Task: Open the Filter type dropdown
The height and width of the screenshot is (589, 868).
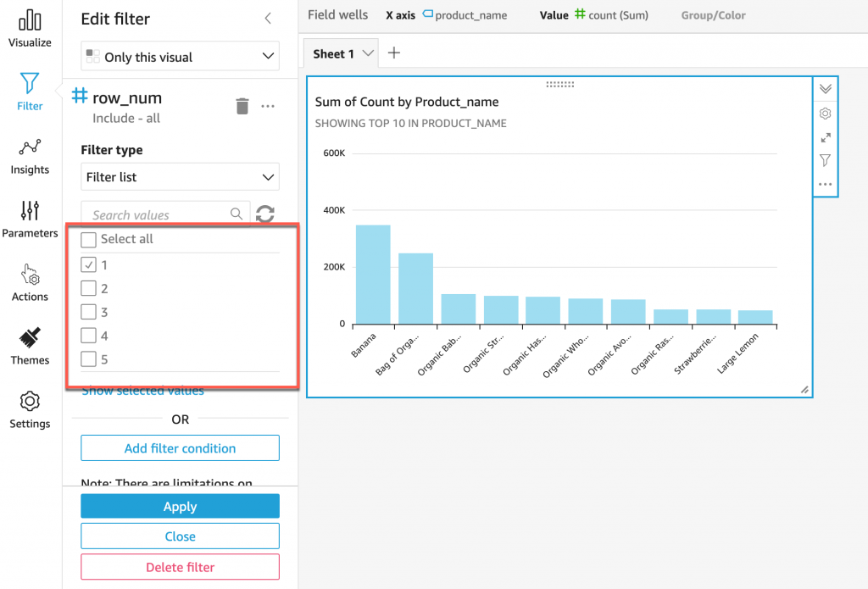Action: point(180,177)
